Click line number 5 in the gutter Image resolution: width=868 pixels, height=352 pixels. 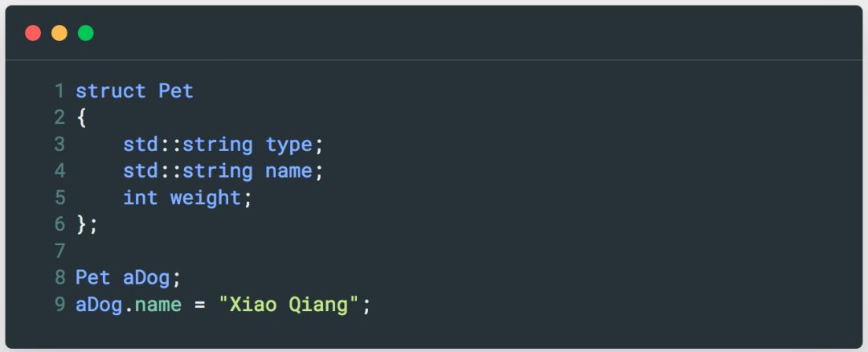click(59, 198)
